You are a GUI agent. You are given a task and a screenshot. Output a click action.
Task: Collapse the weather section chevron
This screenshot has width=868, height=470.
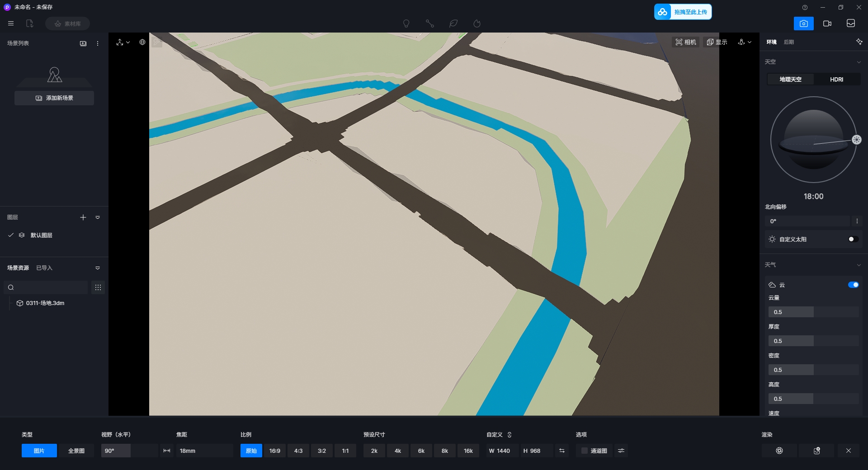click(859, 265)
